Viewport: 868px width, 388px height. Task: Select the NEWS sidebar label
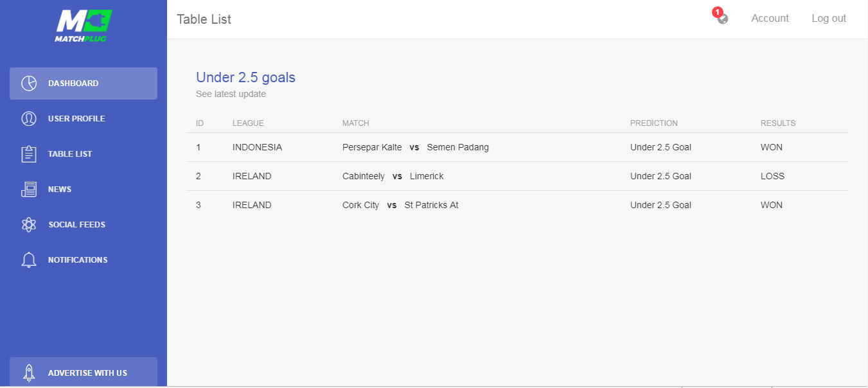(x=60, y=190)
